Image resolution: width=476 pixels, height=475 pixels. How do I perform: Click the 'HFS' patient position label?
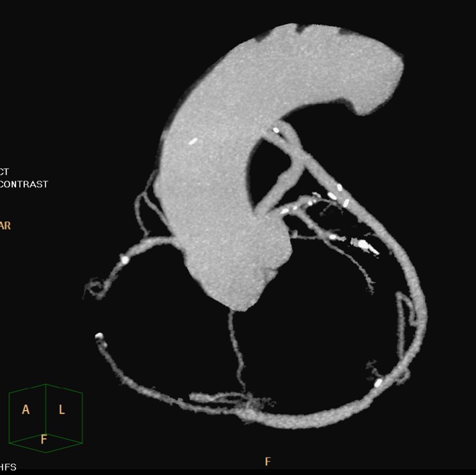pyautogui.click(x=8, y=467)
